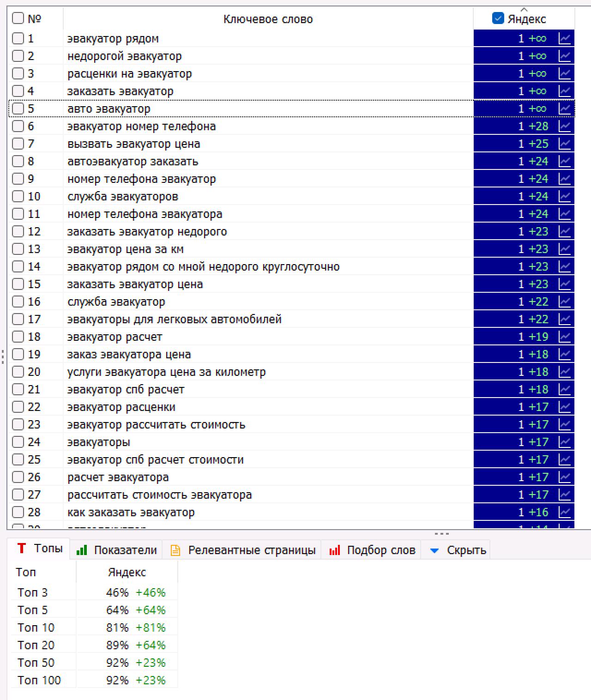The height and width of the screenshot is (700, 591).
Task: Click graph icon for 'эвакуатор цена за км'
Action: coord(565,249)
